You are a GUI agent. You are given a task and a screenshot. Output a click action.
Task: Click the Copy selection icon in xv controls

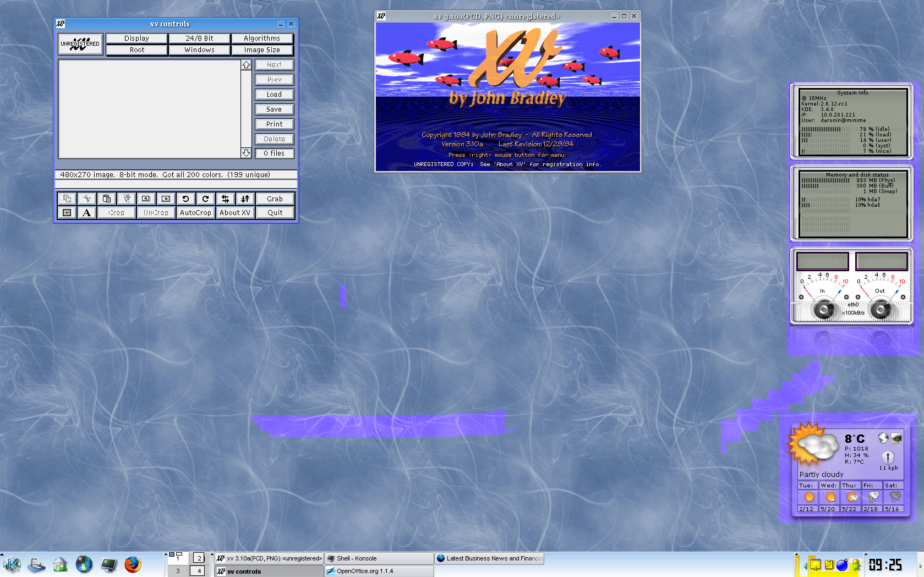67,199
